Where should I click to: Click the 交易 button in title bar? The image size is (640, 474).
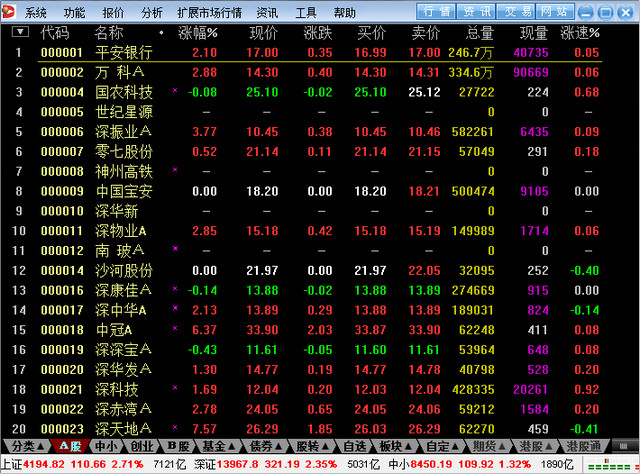(x=516, y=11)
